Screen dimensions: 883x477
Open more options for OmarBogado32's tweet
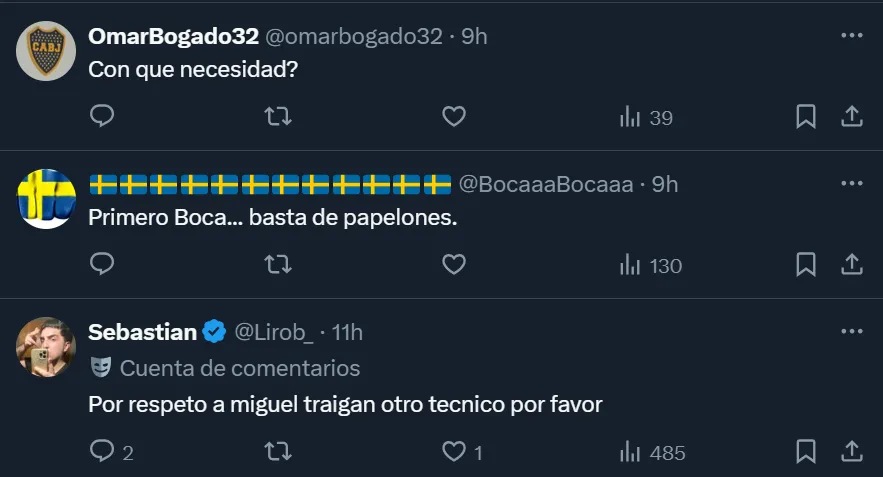851,35
